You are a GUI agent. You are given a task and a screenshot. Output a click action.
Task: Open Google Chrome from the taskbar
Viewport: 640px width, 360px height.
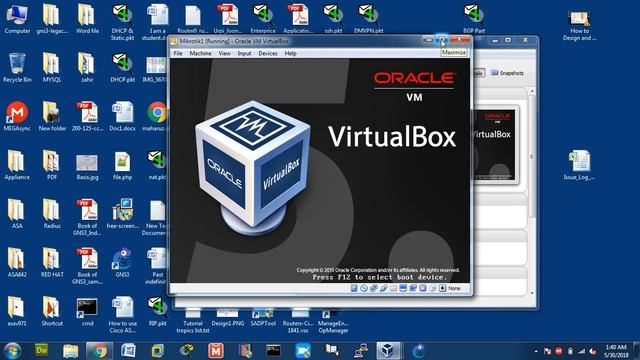coord(99,351)
